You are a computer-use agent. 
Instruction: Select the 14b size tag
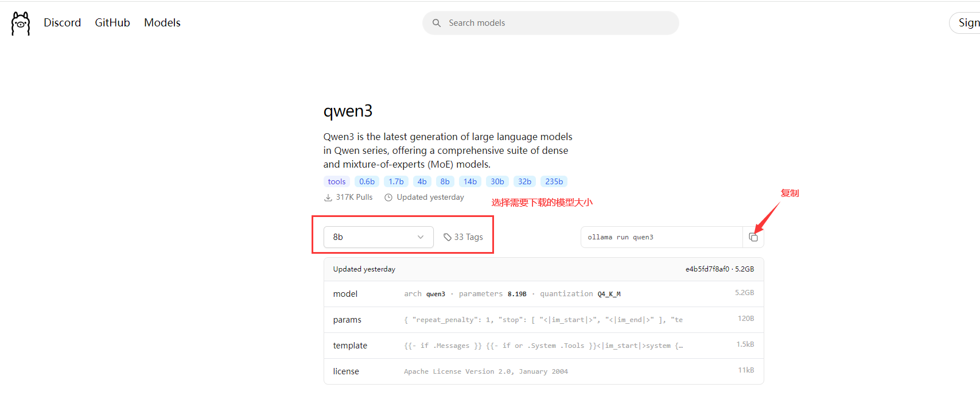coord(470,181)
